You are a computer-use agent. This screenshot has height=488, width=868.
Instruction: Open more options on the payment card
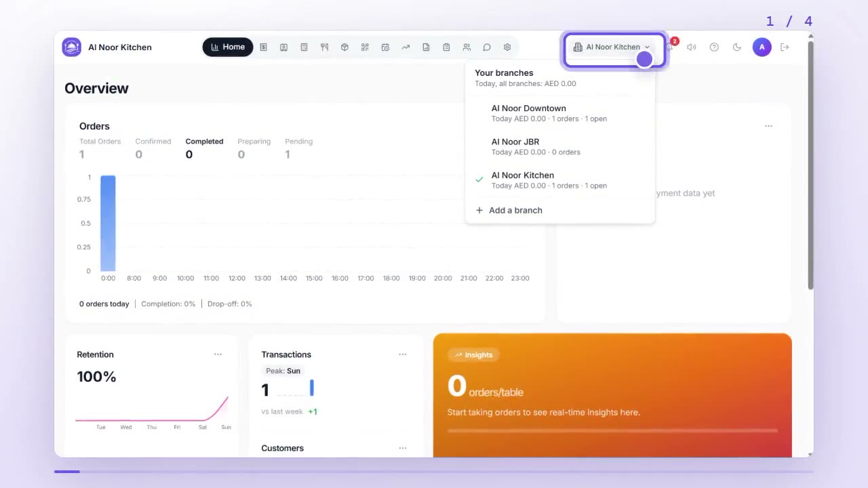[768, 126]
